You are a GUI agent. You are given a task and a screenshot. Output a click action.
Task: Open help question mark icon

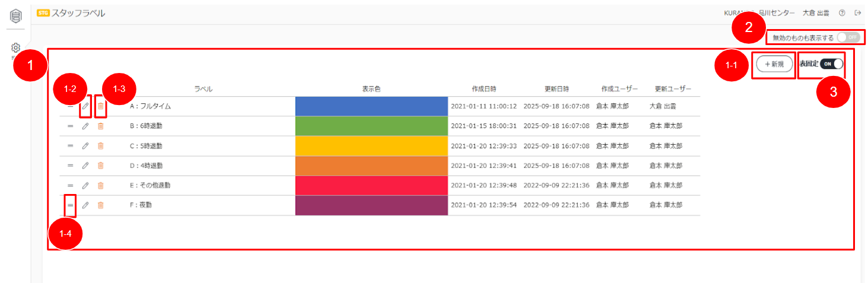[842, 12]
